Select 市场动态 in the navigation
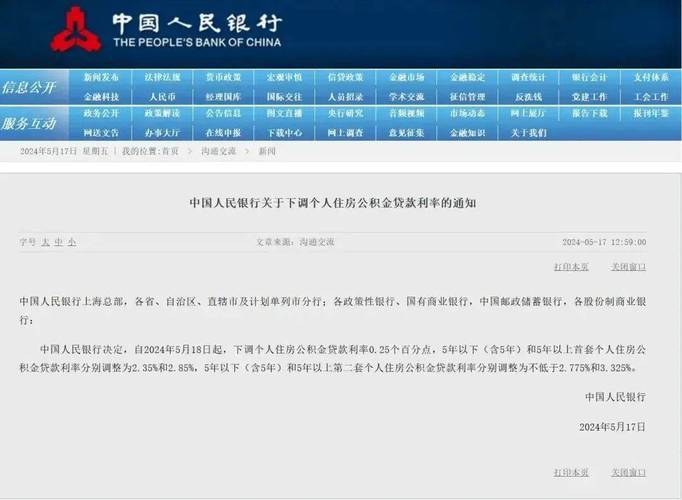682x500 pixels. click(468, 113)
